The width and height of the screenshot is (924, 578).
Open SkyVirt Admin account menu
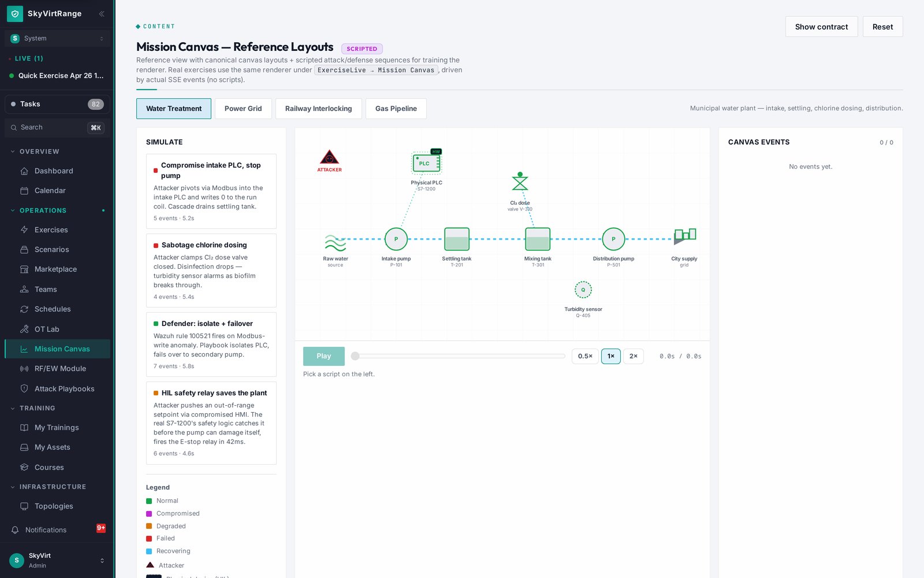coord(57,560)
